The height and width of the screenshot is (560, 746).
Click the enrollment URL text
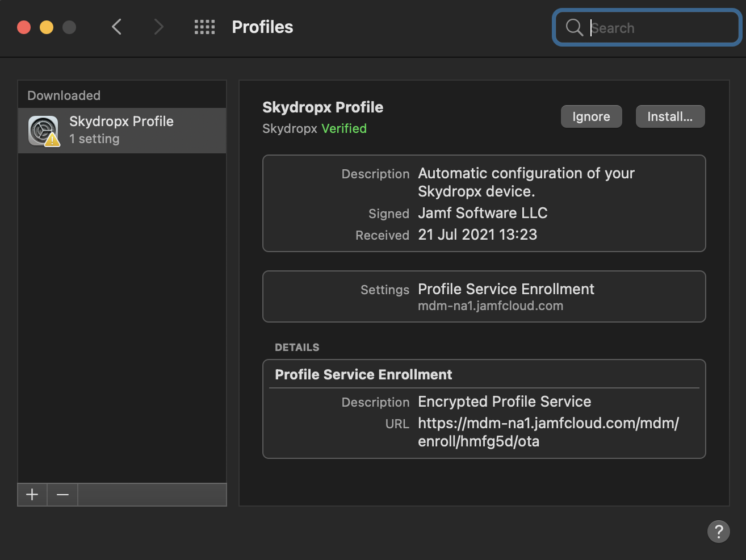548,432
